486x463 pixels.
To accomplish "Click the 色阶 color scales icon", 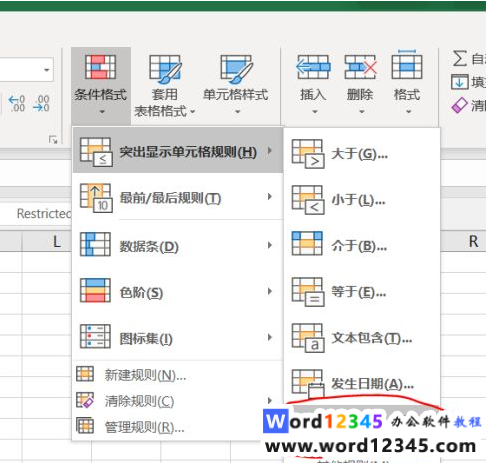I will [95, 290].
